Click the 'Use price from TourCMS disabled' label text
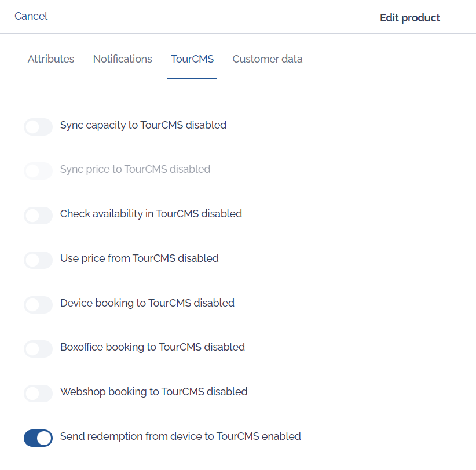Image resolution: width=476 pixels, height=470 pixels. pos(140,258)
